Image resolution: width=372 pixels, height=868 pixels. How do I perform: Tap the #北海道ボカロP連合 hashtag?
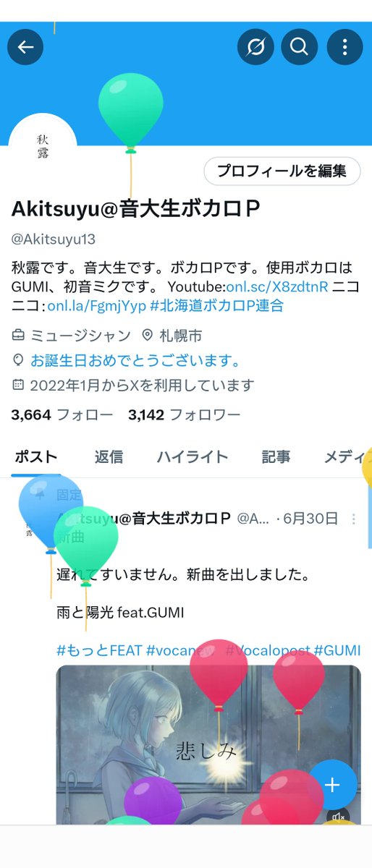coord(216,306)
